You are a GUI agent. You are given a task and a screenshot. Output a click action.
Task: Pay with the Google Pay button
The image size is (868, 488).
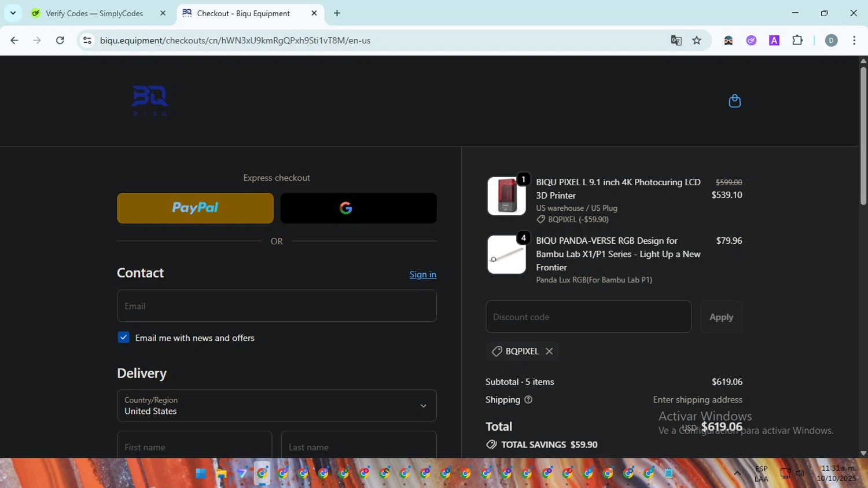358,208
